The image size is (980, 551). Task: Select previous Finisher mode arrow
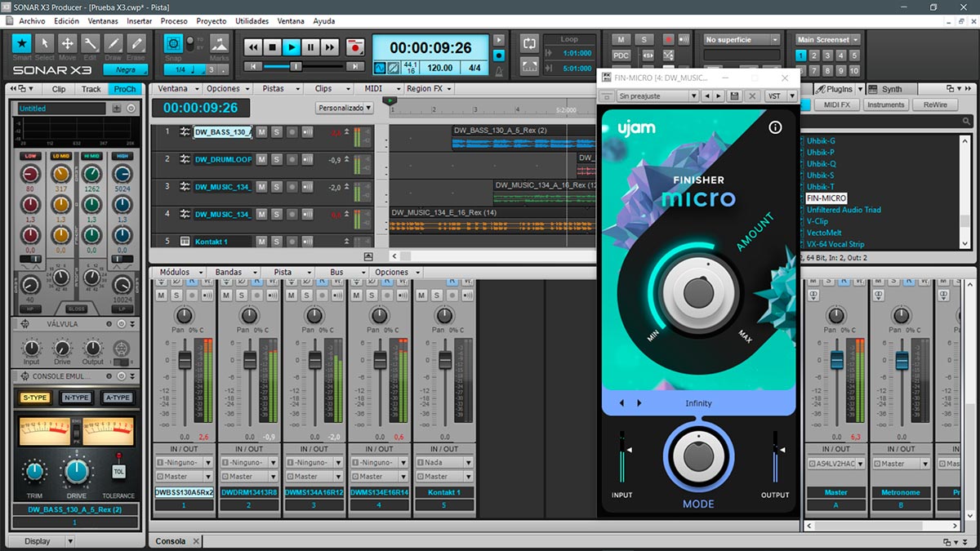(621, 403)
